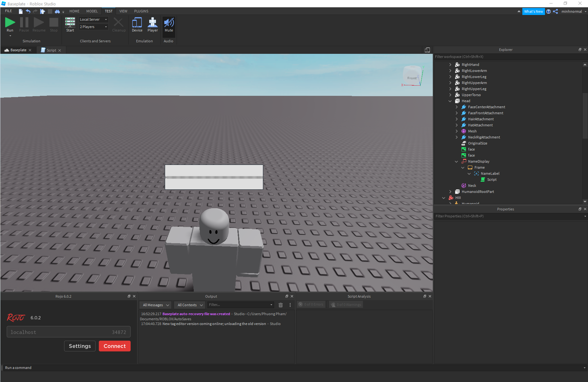
Task: Open the Player emulator tool
Action: (153, 25)
